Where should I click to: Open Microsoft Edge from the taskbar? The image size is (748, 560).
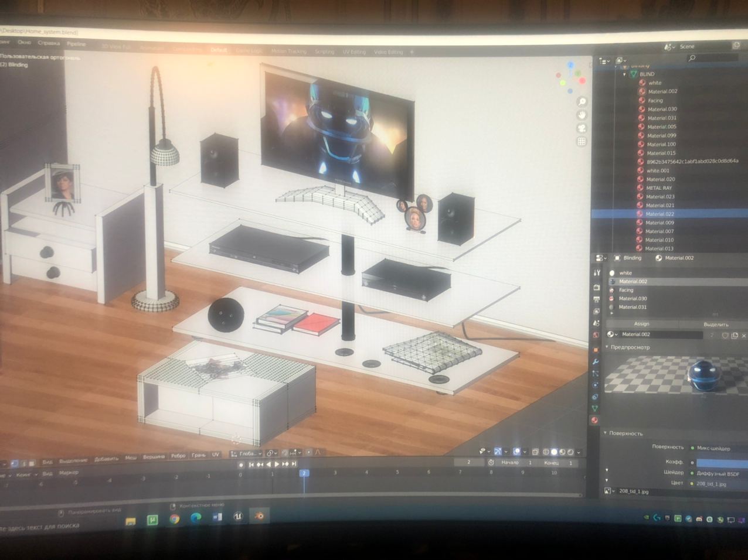[196, 518]
